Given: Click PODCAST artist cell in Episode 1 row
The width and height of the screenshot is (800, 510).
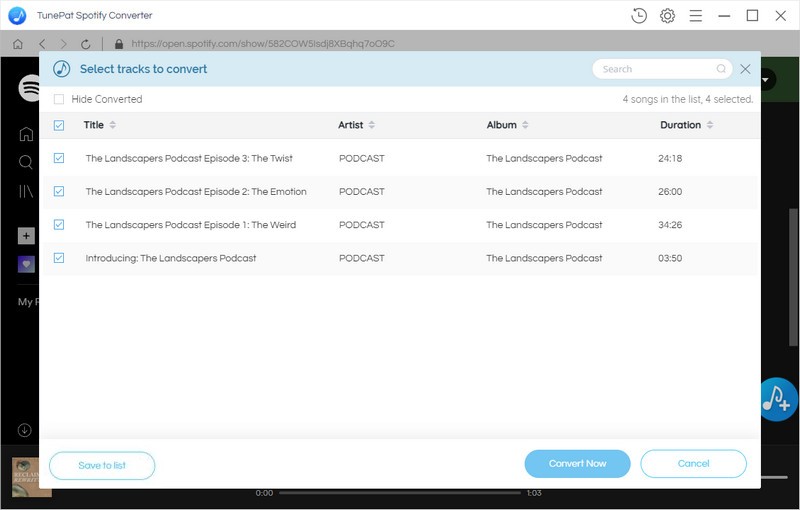Looking at the screenshot, I should coord(362,224).
